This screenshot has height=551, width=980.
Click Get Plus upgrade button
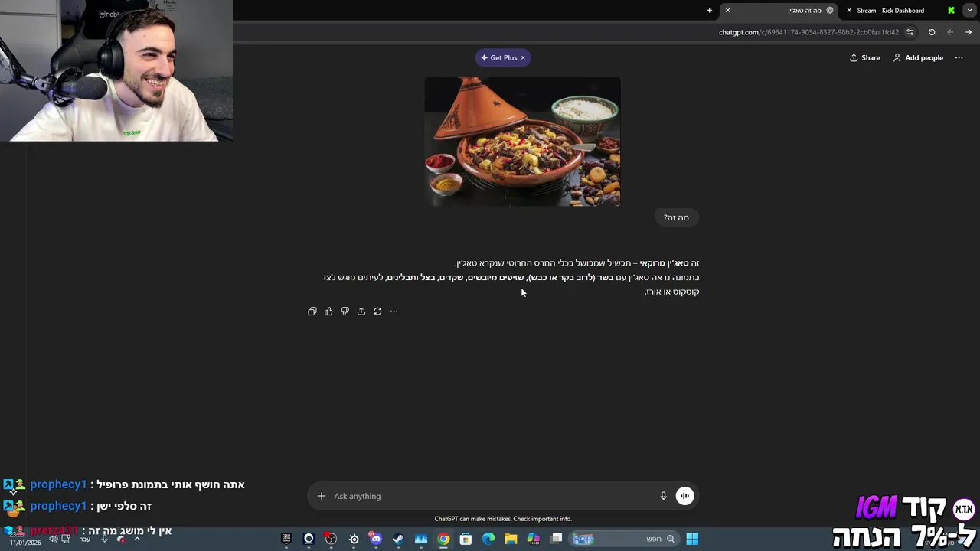click(498, 57)
